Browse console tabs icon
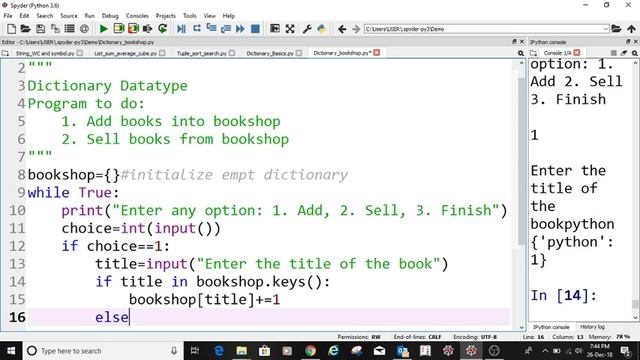640x360 pixels. [x=533, y=53]
